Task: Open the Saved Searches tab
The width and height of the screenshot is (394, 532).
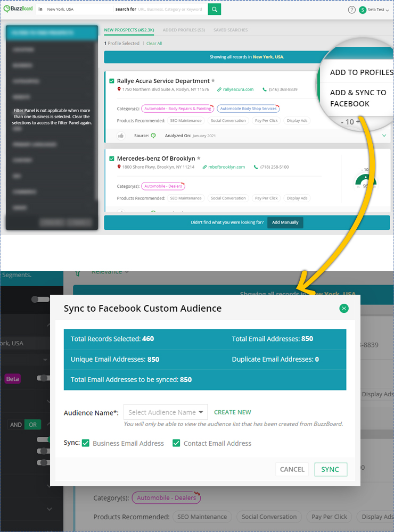Action: pos(231,30)
